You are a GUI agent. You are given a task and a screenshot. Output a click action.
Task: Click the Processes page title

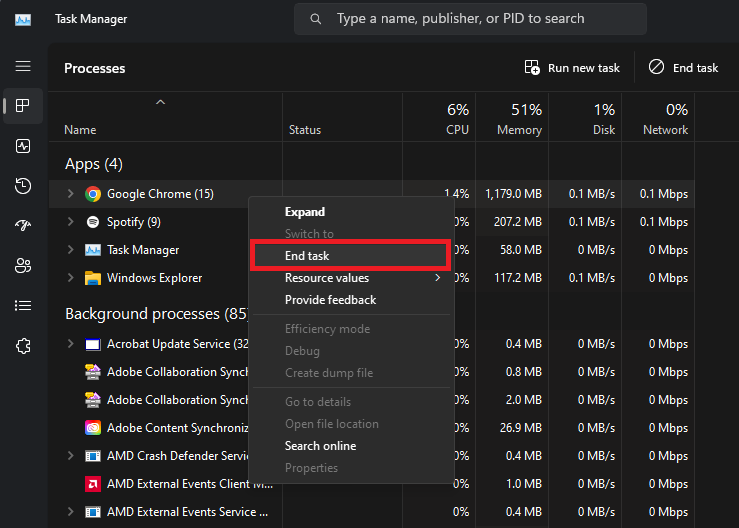(x=95, y=68)
